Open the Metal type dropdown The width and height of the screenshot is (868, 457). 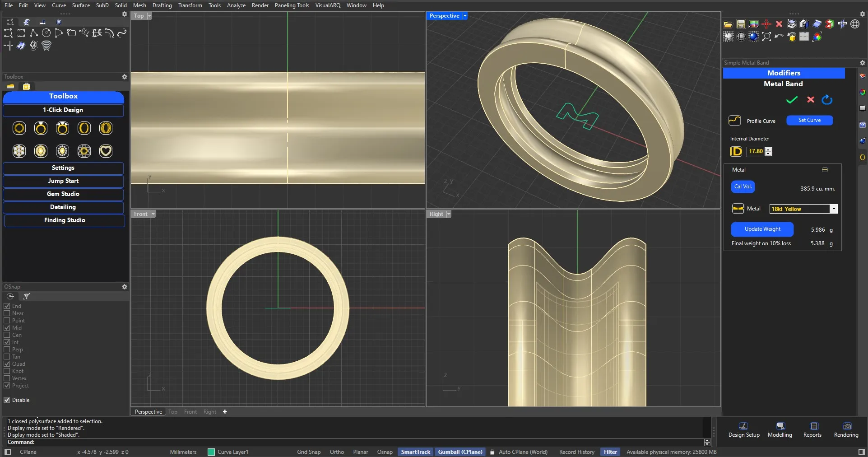834,209
